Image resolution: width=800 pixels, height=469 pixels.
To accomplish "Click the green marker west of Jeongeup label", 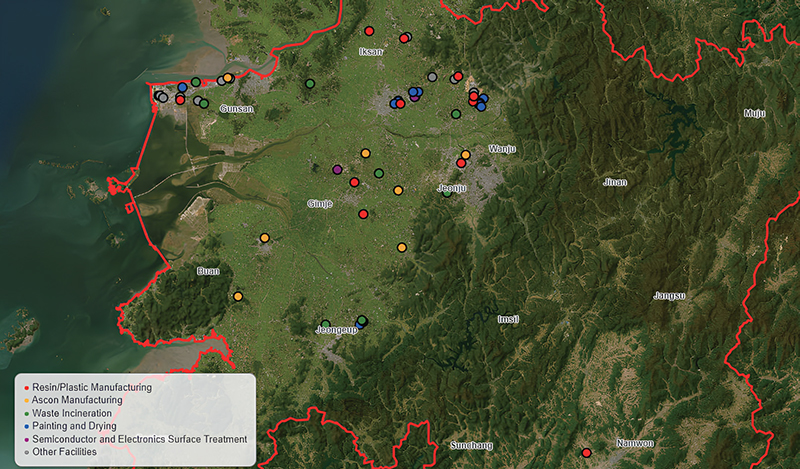I will [x=326, y=324].
